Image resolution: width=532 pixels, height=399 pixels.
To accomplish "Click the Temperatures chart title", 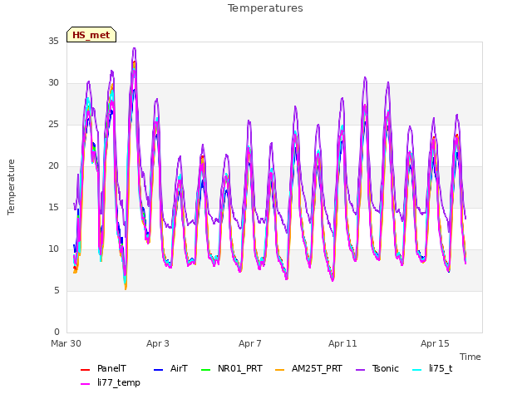I will [265, 8].
